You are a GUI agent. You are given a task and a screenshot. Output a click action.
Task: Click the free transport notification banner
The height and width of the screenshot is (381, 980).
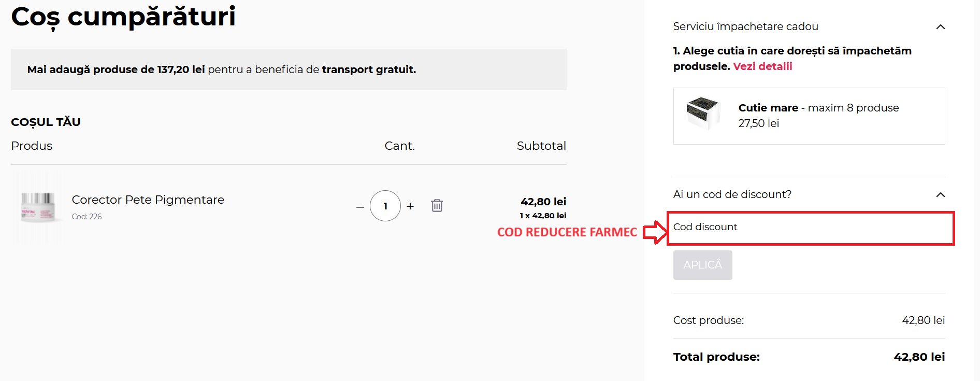[289, 69]
